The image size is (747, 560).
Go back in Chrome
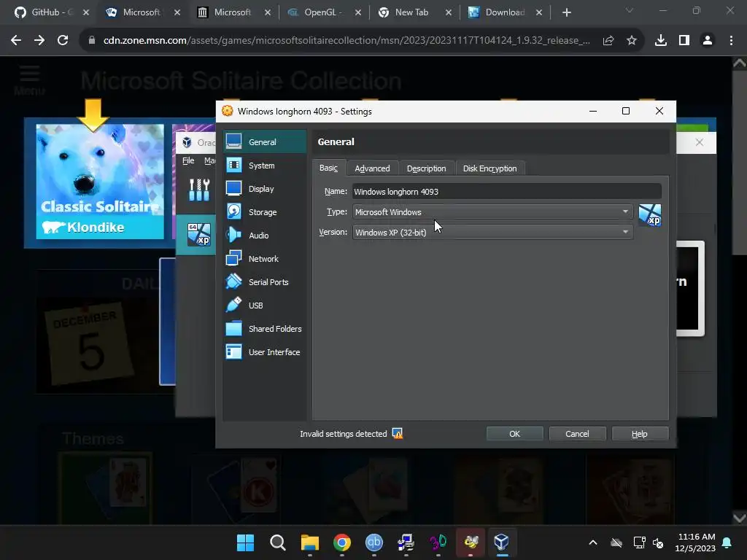click(16, 41)
